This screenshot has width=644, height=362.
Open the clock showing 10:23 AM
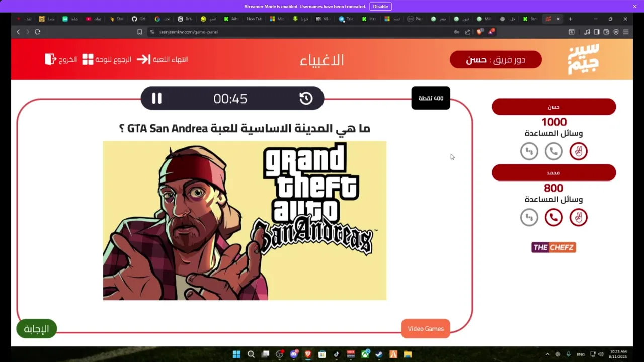[x=618, y=354]
